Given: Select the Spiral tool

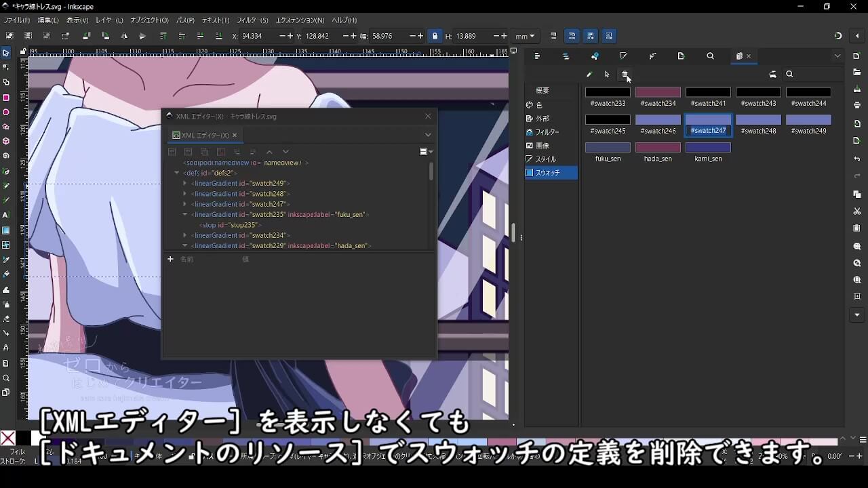Looking at the screenshot, I should coord(6,156).
